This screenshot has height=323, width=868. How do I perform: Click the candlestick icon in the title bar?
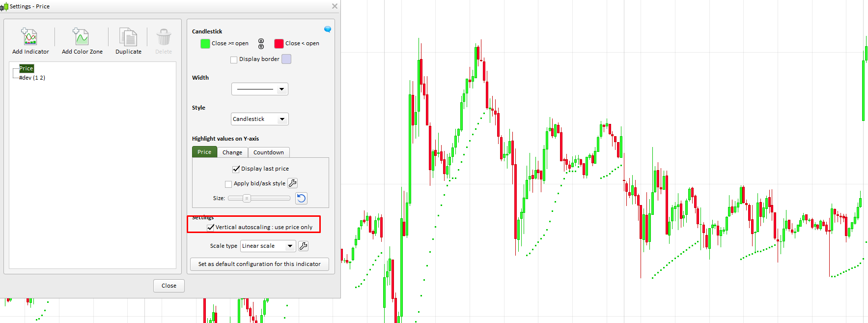pyautogui.click(x=4, y=6)
